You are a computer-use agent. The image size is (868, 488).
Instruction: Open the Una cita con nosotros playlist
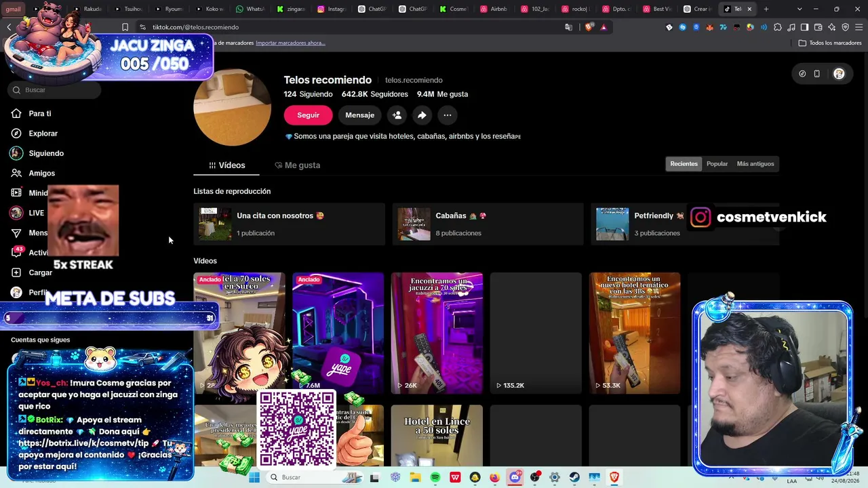pyautogui.click(x=289, y=224)
